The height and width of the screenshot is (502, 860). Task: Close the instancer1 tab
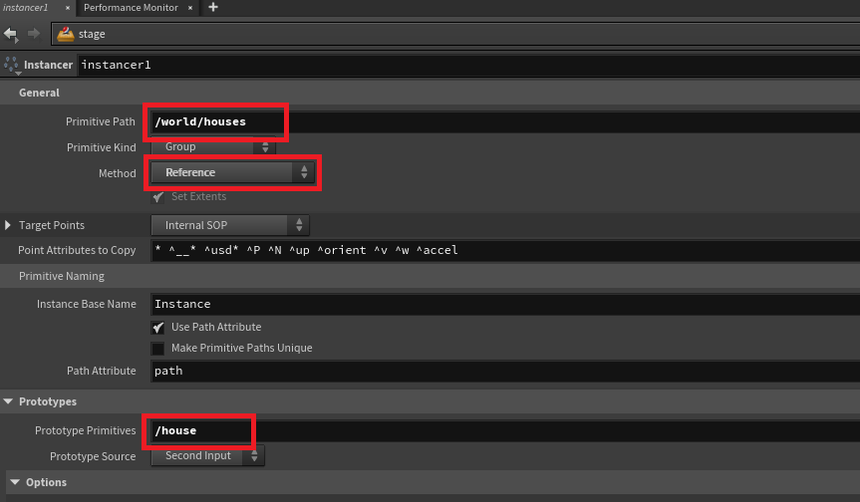(68, 8)
